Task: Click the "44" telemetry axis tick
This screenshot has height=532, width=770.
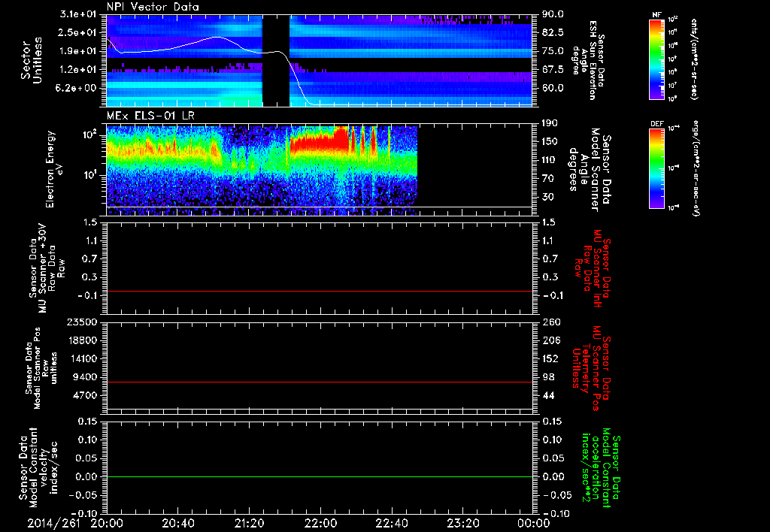Action: tap(547, 395)
